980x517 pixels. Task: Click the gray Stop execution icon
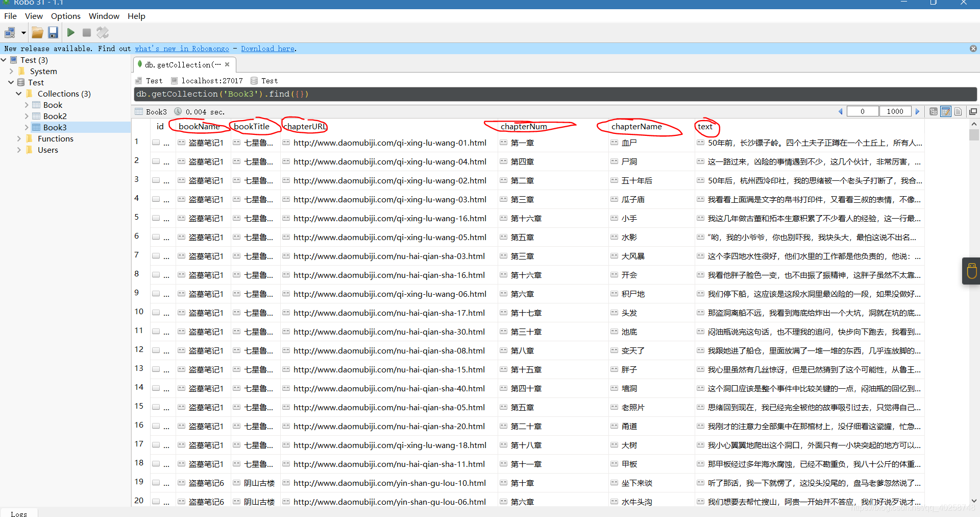tap(87, 33)
